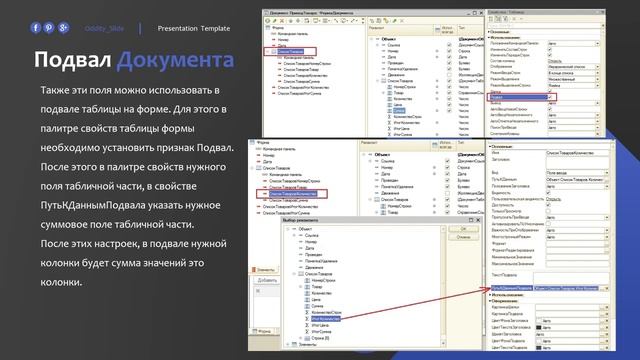The height and width of the screenshot is (360, 640).
Task: Toggle ТолькоПросмотр checkbox in lower field properties
Action: click(x=548, y=211)
